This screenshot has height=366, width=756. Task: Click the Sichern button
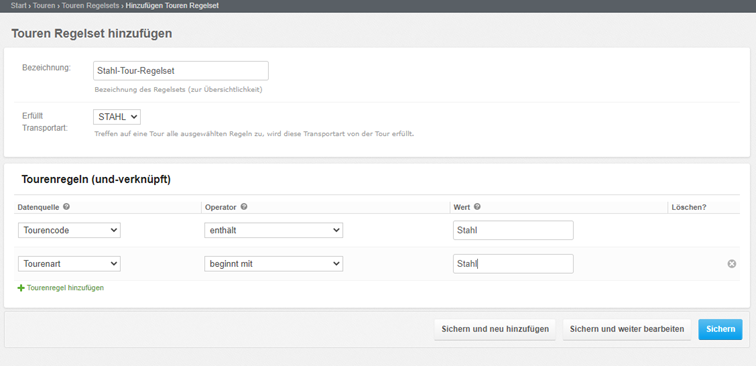pos(720,329)
